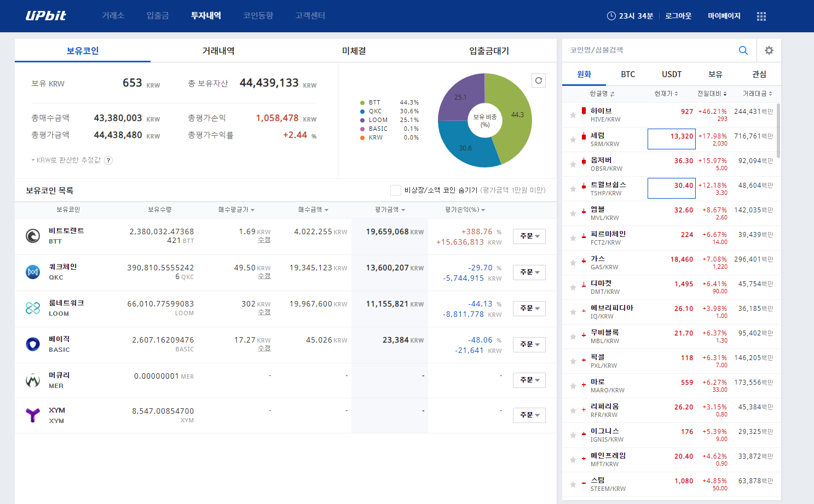Click 로그아웃 link
Viewport: 814px width, 504px height.
coord(678,16)
